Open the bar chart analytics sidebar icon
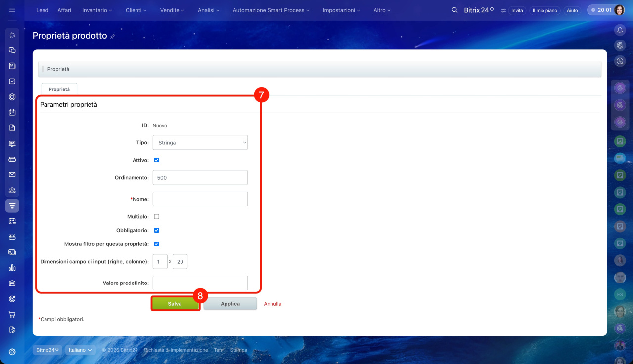 click(x=12, y=268)
